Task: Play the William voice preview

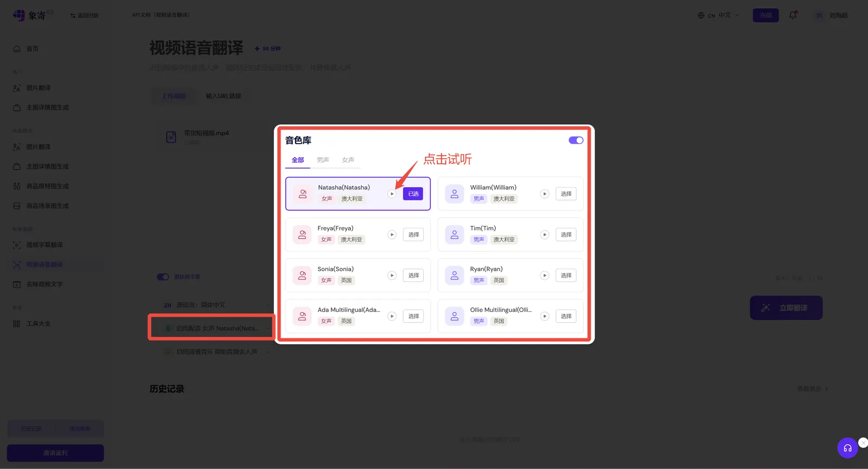Action: [545, 194]
